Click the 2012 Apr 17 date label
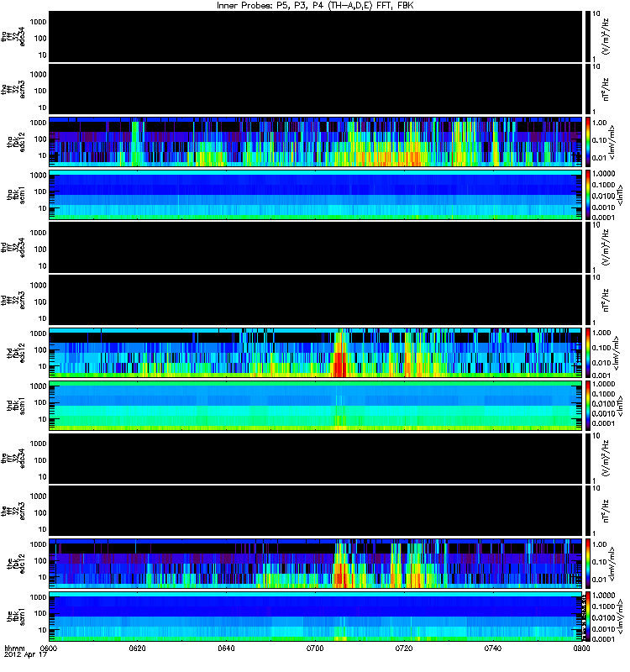Image resolution: width=630 pixels, height=672 pixels. (25, 655)
